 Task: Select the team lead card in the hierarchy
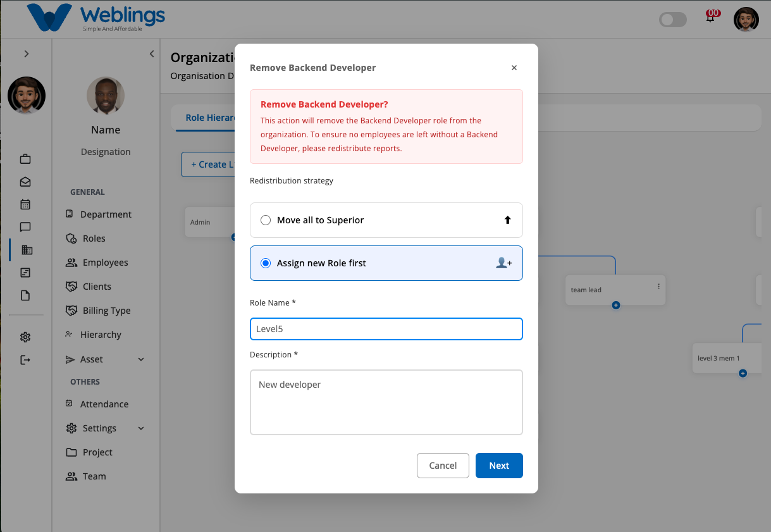click(x=615, y=290)
